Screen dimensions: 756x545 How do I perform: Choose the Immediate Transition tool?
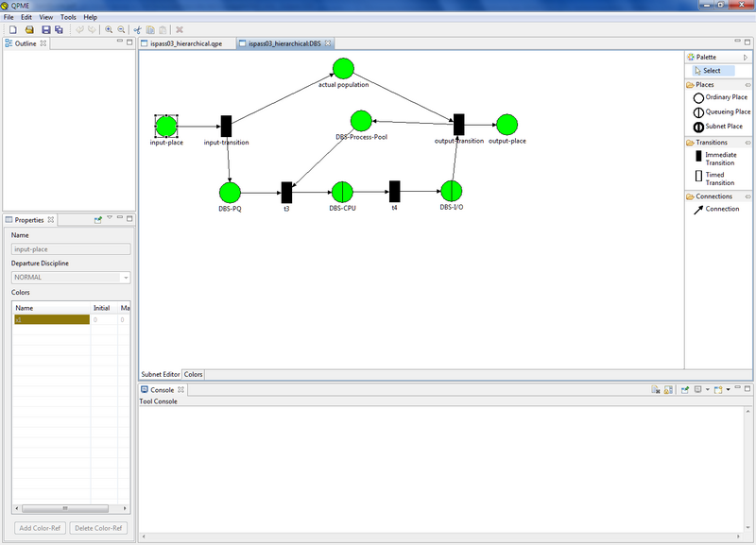click(x=720, y=158)
